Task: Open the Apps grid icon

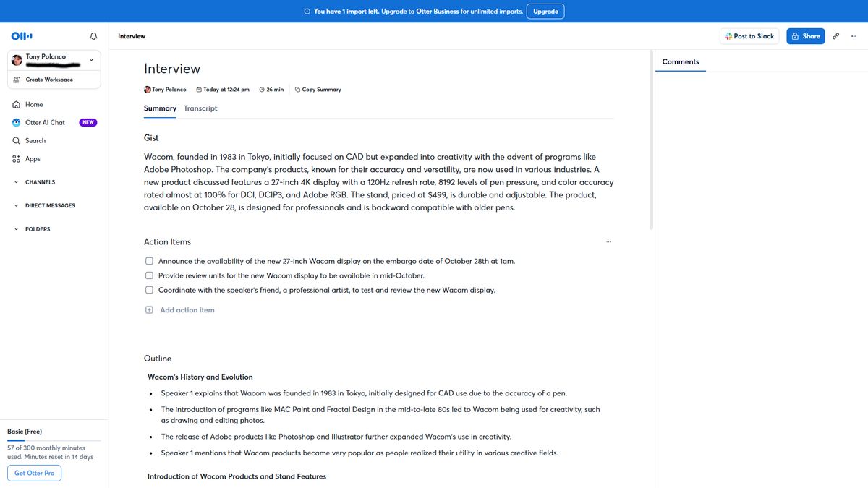Action: point(16,159)
